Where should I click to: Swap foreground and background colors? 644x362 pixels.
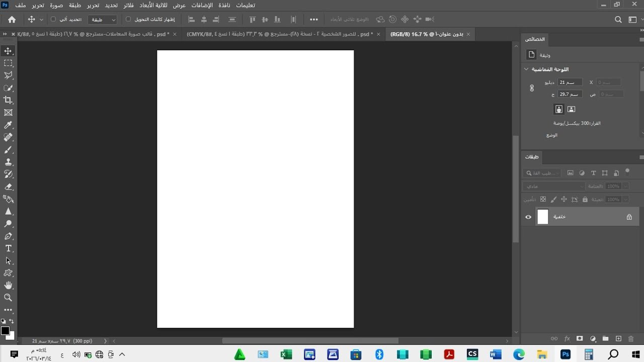11,321
